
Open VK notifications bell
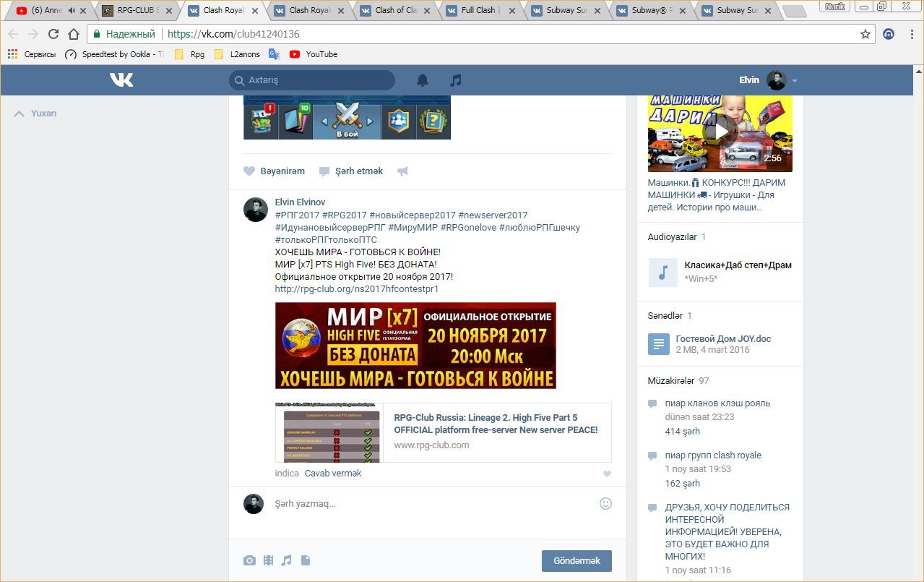(423, 80)
